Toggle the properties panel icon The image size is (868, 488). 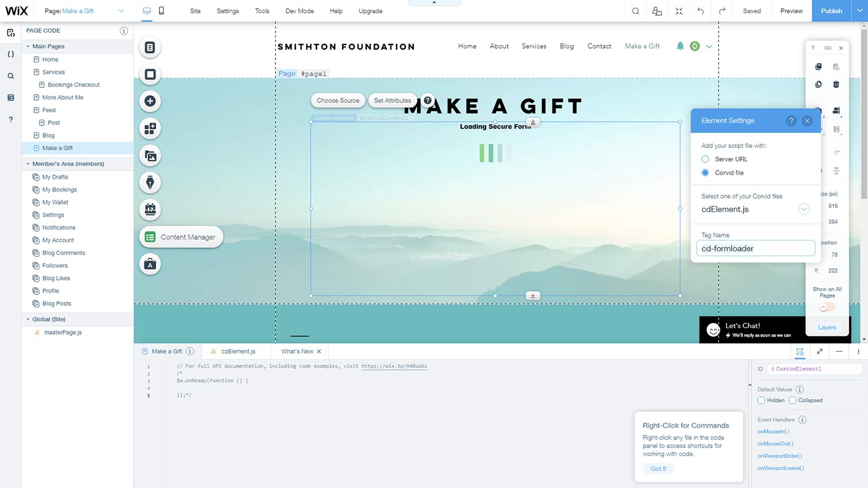pos(800,351)
